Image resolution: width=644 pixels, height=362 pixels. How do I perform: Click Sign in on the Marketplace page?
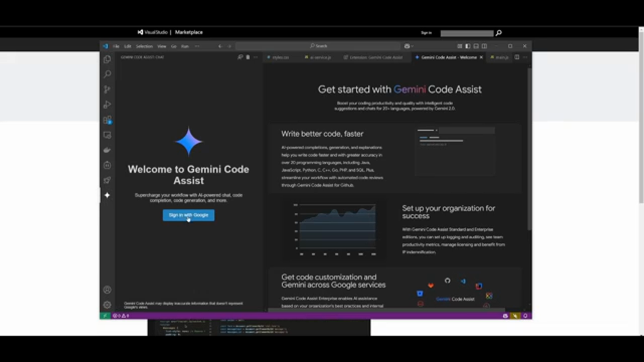click(x=426, y=33)
